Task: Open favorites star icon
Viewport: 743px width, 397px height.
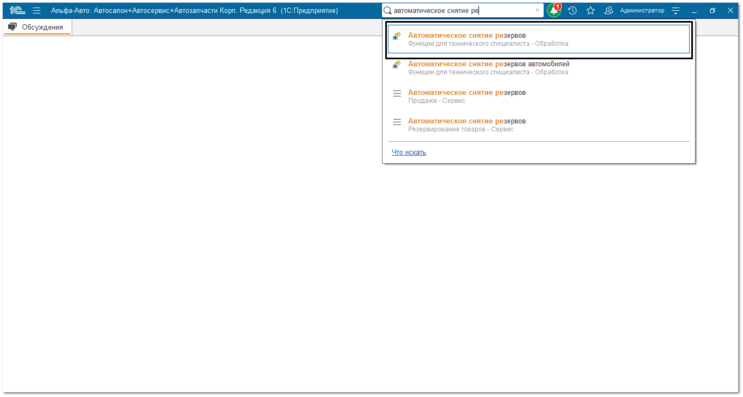Action: point(590,10)
